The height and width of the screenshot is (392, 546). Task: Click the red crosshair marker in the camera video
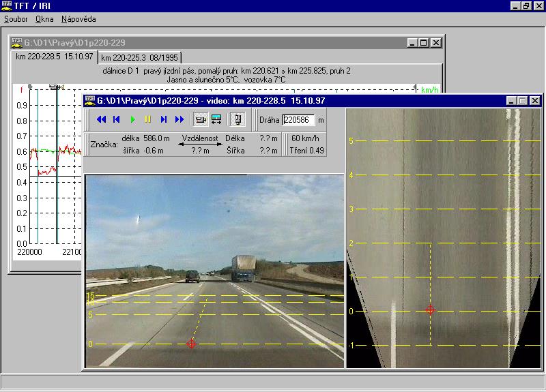[x=191, y=344]
